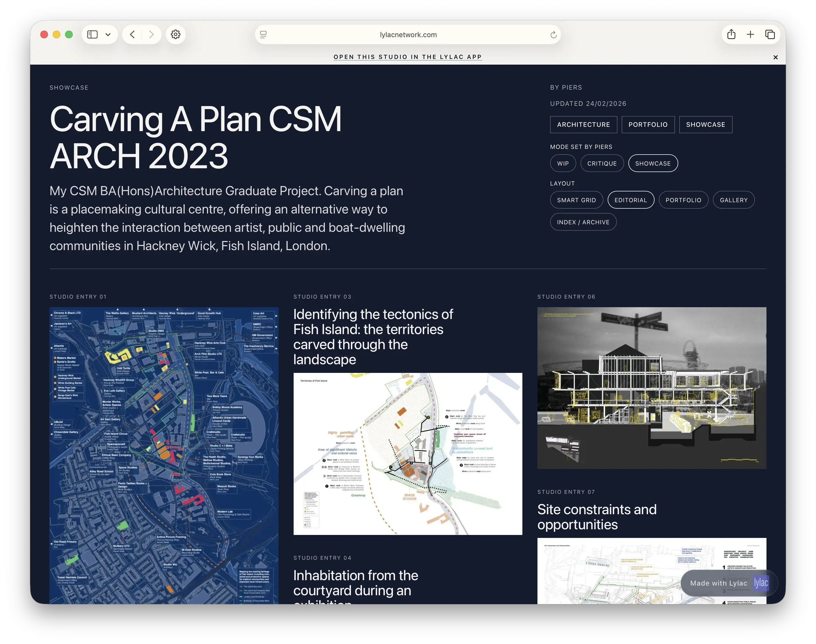The width and height of the screenshot is (816, 644).
Task: Dismiss the banner with the X
Action: coord(775,57)
